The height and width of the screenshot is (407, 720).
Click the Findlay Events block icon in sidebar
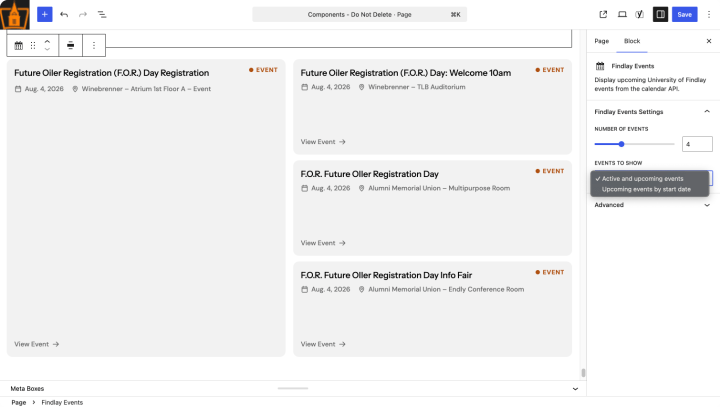tap(600, 66)
